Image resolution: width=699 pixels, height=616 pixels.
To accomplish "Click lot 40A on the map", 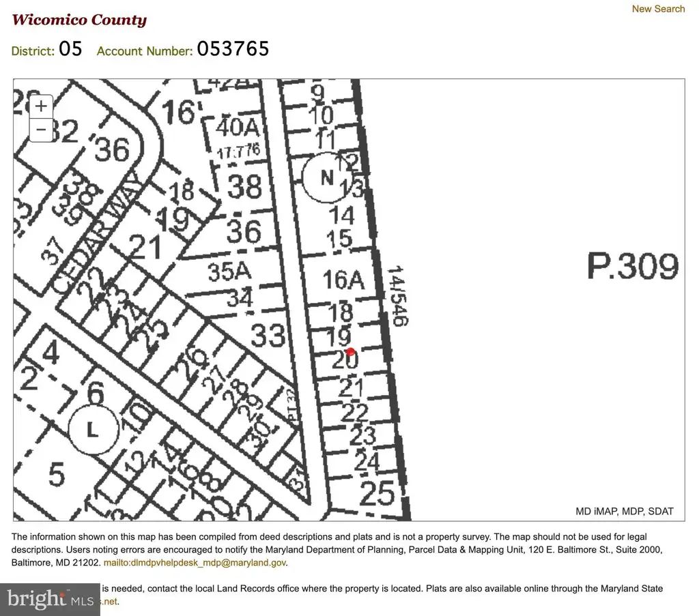I will coord(237,128).
